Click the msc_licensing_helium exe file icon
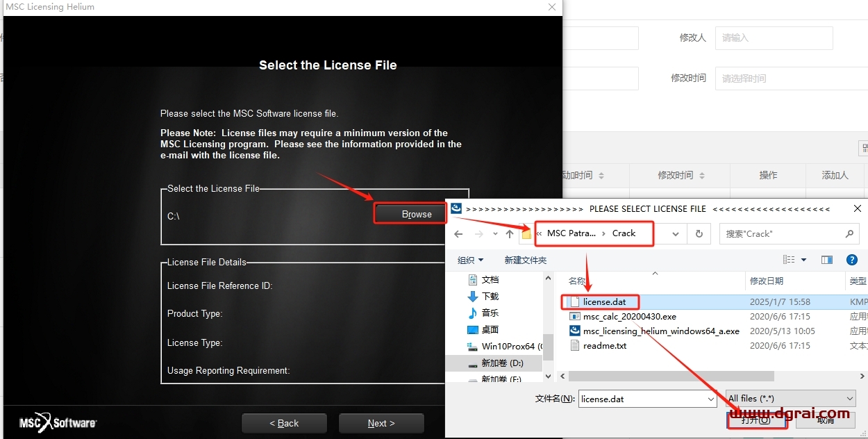 (x=574, y=331)
